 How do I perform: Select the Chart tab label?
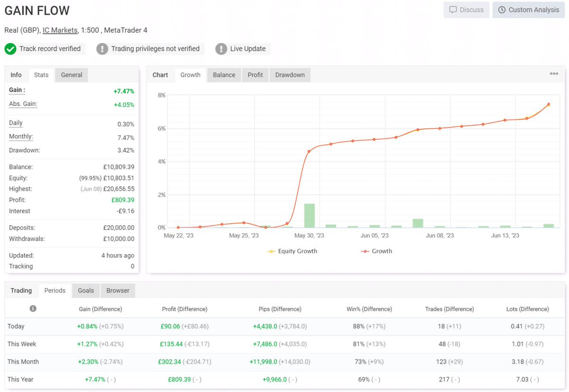coord(160,75)
